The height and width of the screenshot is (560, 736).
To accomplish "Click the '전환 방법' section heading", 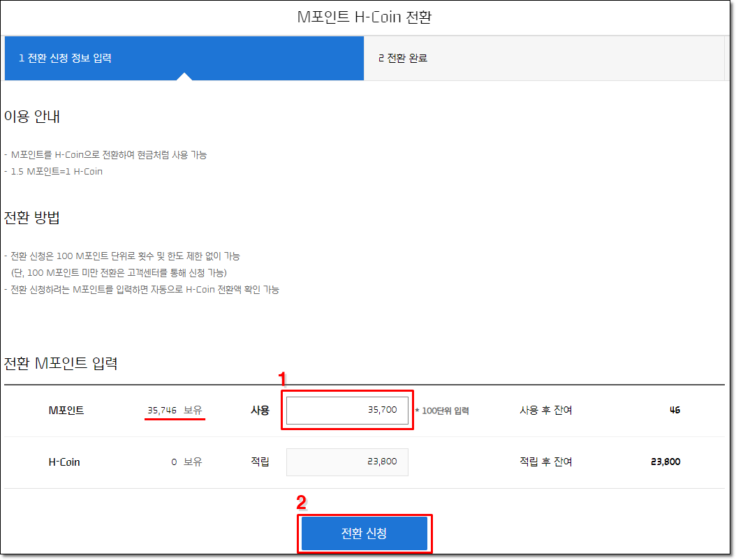I will pos(31,217).
